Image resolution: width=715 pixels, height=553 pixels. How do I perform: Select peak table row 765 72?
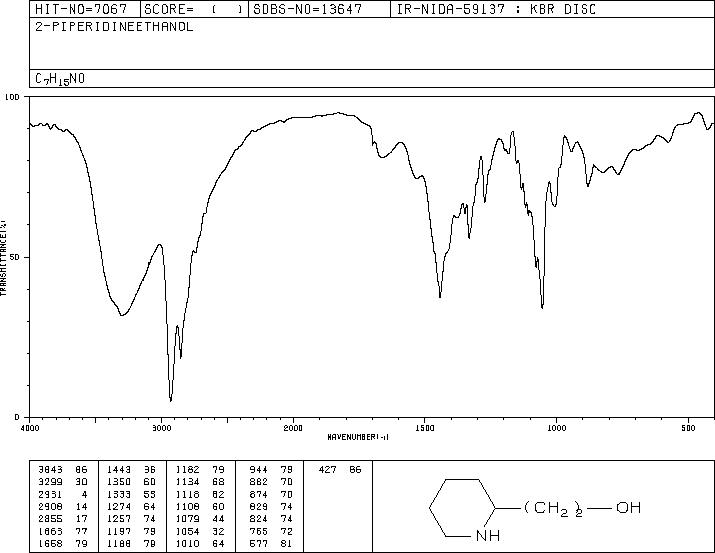click(x=271, y=531)
